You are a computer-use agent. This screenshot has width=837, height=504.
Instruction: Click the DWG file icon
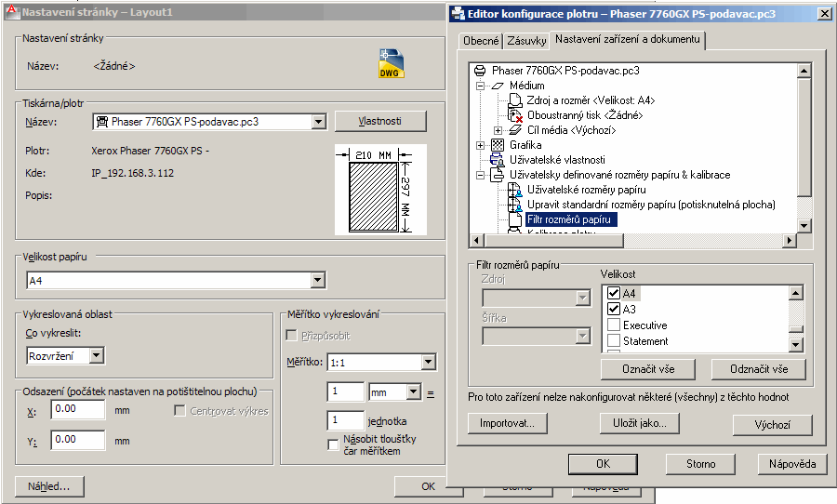click(x=392, y=62)
